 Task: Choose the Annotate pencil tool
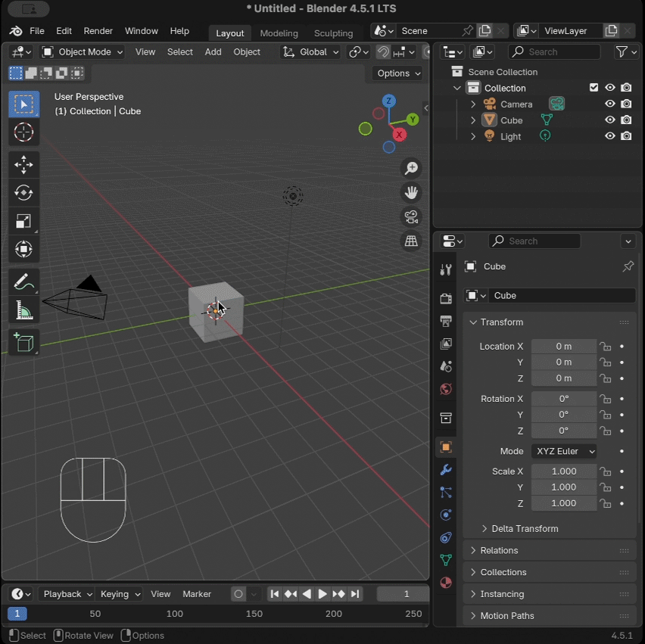coord(23,282)
